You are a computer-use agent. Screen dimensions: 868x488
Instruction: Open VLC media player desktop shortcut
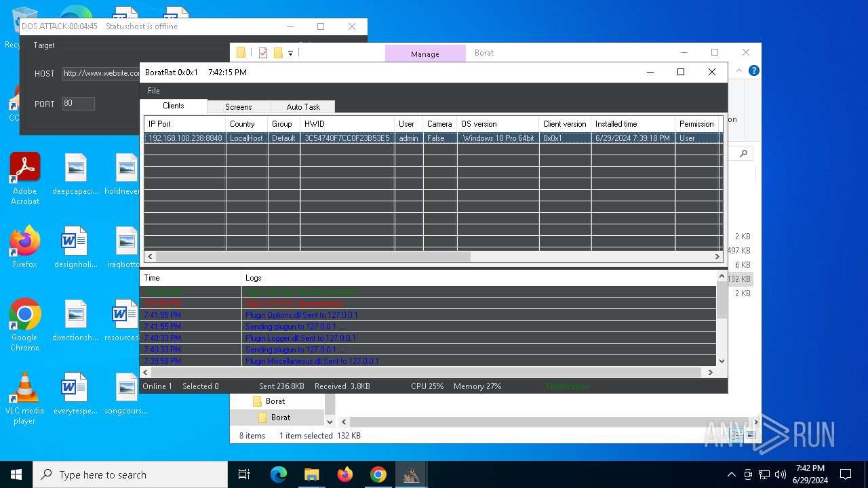[x=25, y=399]
